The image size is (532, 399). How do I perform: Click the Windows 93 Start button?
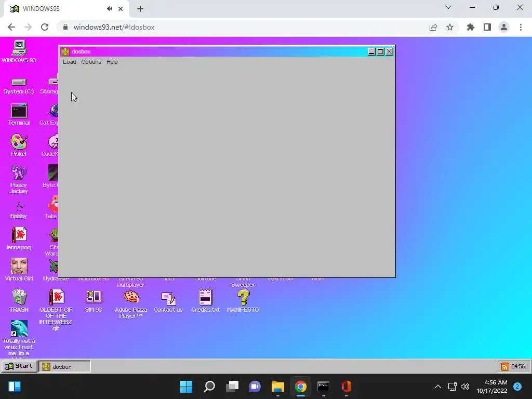click(19, 366)
